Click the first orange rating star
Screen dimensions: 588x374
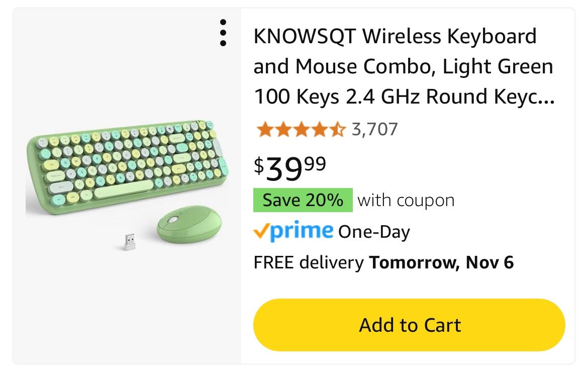point(264,130)
